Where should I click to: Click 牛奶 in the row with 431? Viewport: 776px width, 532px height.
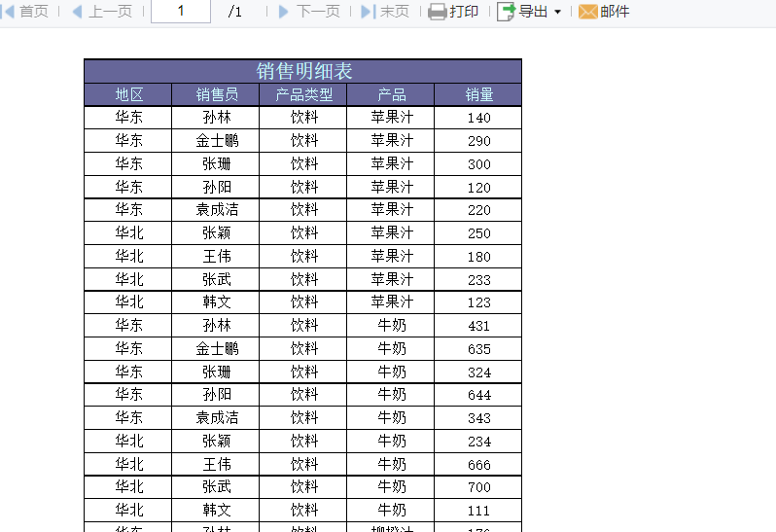pos(392,326)
